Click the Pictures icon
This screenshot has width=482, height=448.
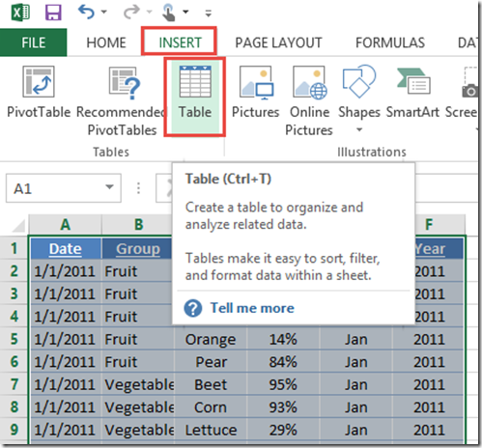pyautogui.click(x=256, y=93)
